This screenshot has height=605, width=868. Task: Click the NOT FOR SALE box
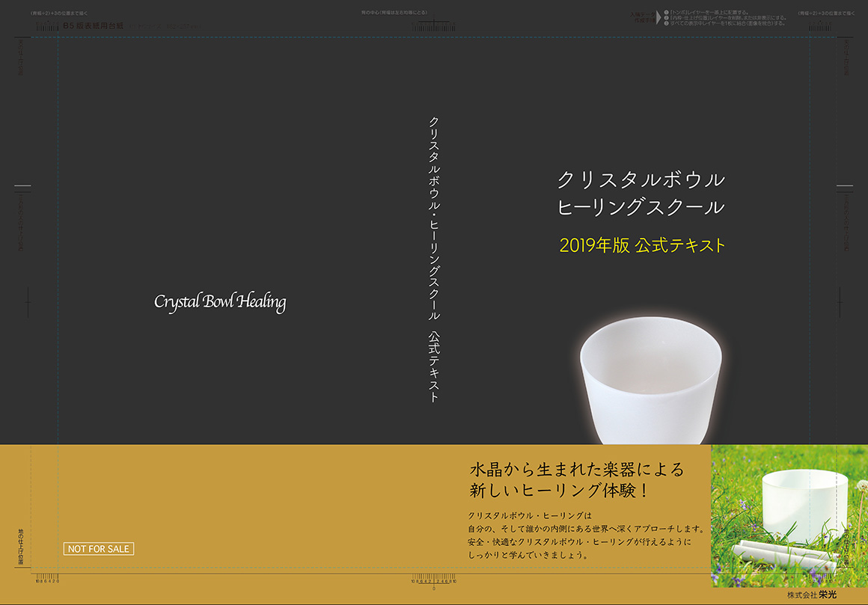pyautogui.click(x=98, y=549)
